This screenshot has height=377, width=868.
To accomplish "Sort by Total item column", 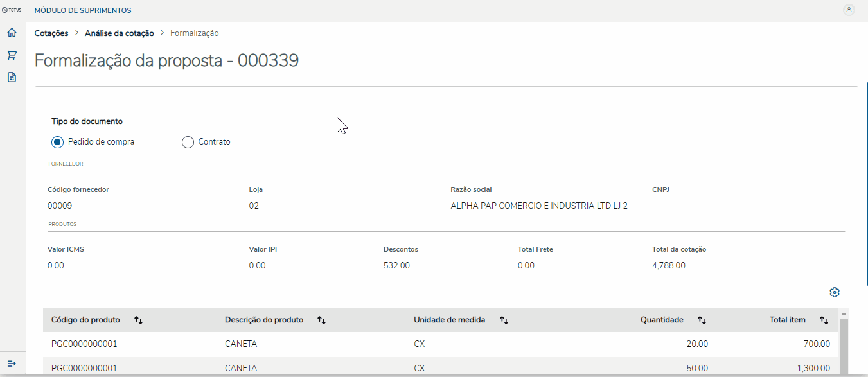I will 824,320.
